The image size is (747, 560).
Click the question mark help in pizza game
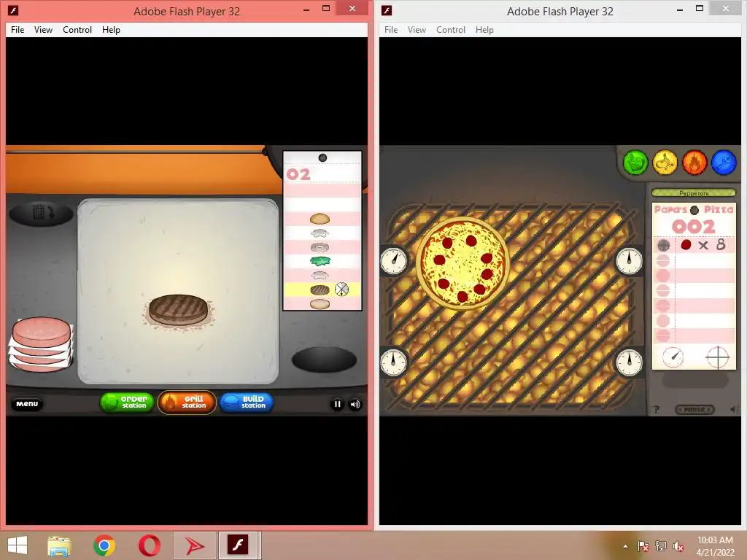click(657, 410)
